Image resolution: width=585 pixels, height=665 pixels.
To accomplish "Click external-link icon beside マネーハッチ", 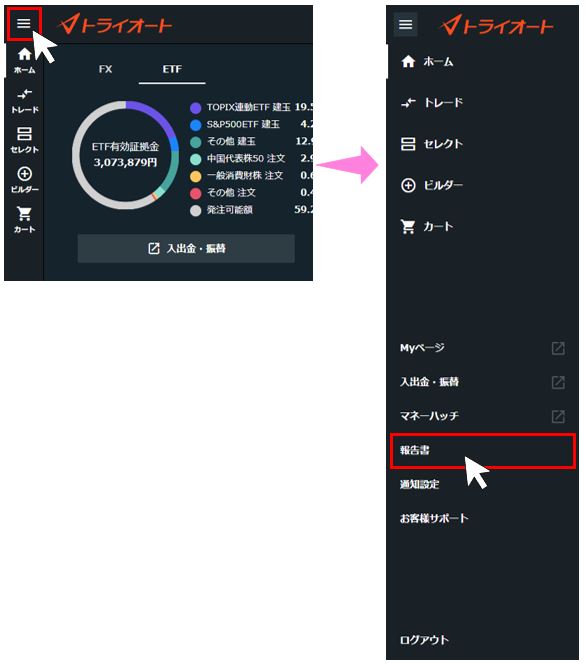I will tap(558, 416).
